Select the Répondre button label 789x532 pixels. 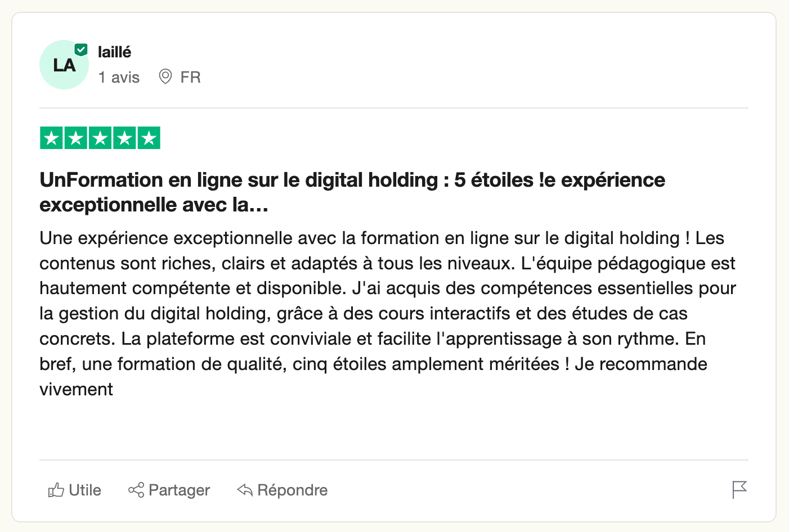[x=292, y=490]
